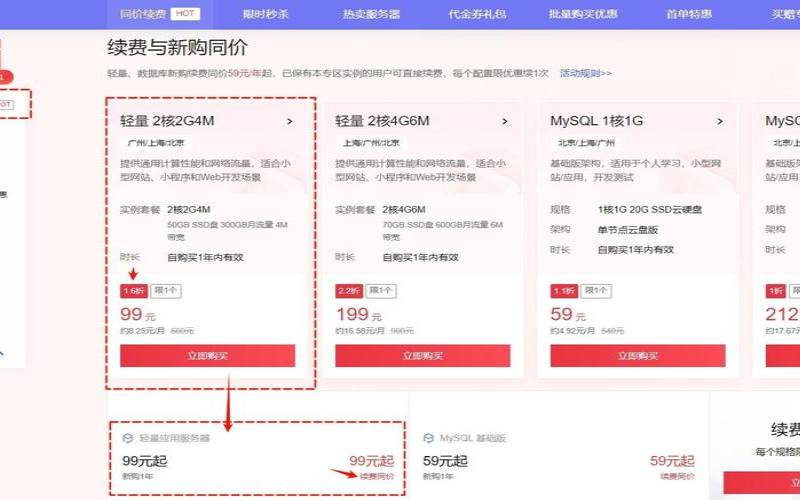800x500 pixels.
Task: Select the 代金券礼包 tab
Action: (x=479, y=14)
